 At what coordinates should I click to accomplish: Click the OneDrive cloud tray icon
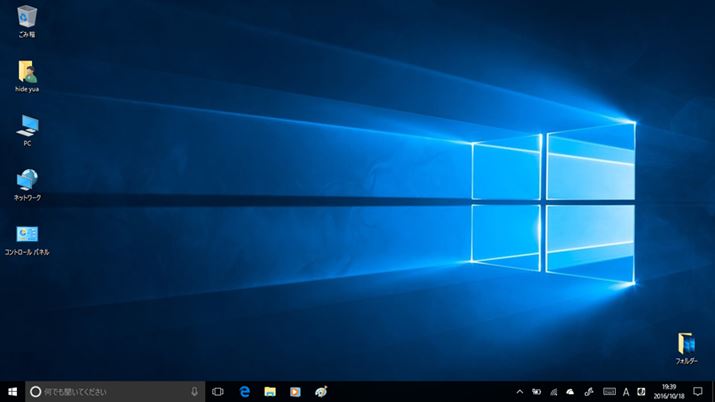pos(570,391)
